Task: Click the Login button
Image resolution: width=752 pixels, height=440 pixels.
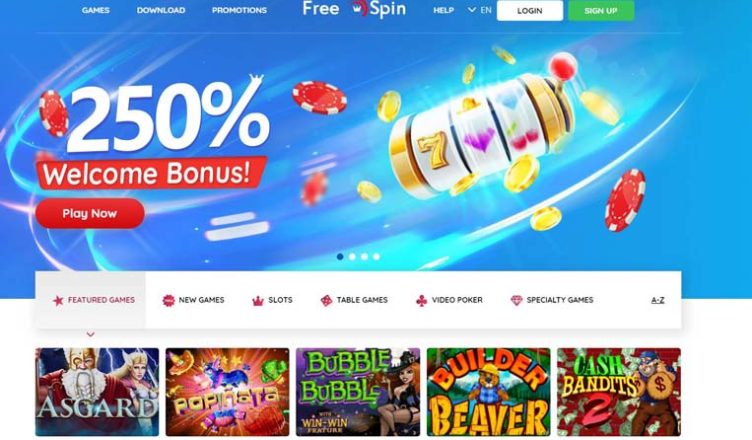Action: coord(530,11)
